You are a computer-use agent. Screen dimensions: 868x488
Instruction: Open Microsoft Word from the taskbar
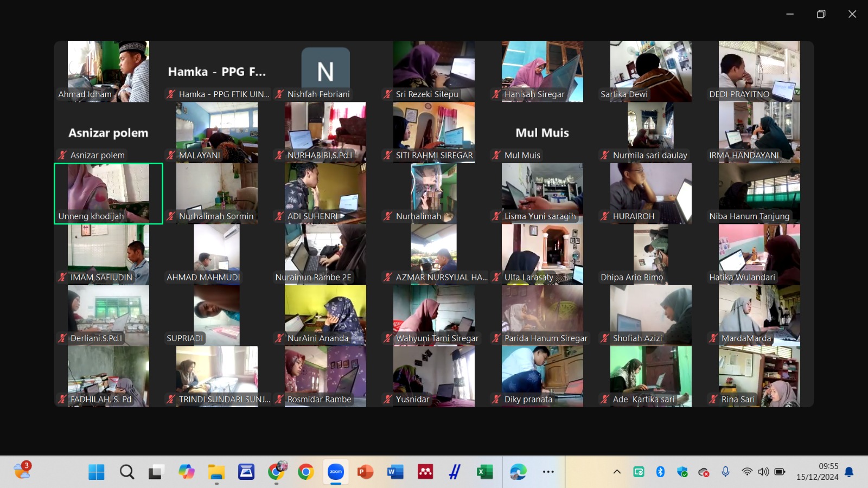point(395,472)
